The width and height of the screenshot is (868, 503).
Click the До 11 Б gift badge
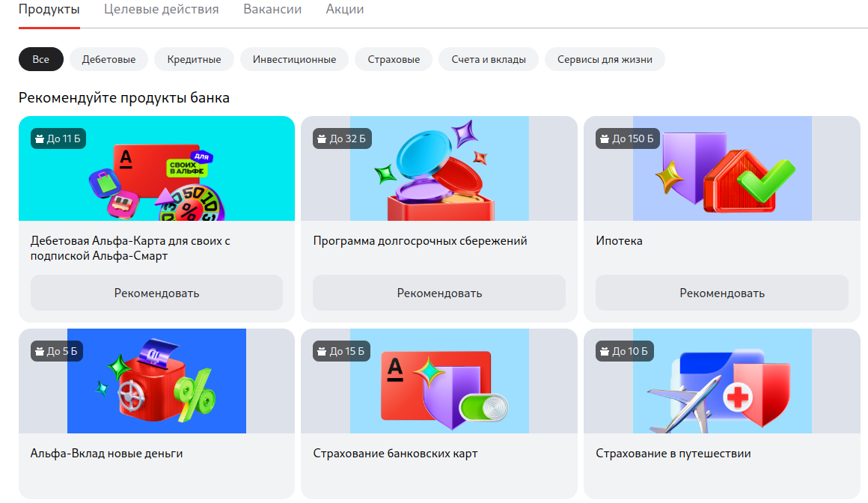click(x=58, y=138)
